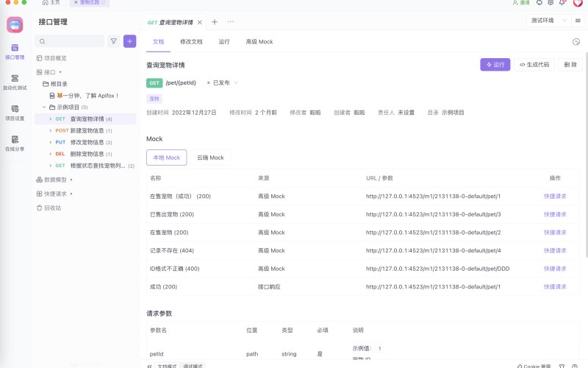Click the Cookie 管理 button
Viewport: 588px width, 368px height.
[534, 366]
